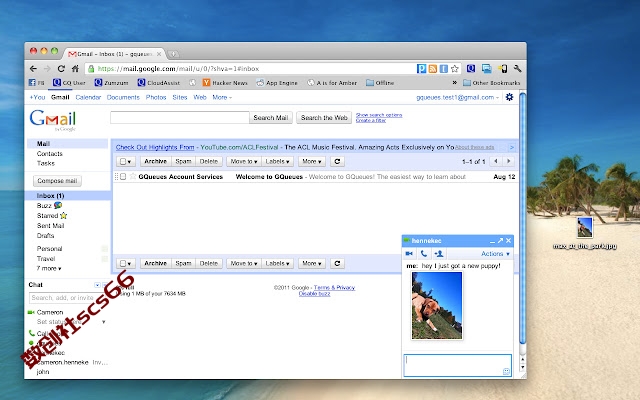Click the Search the Web button

point(324,118)
